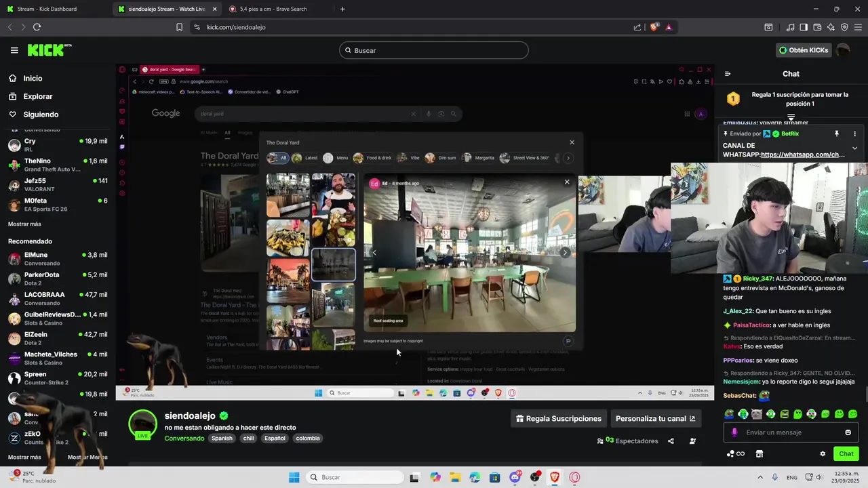868x488 pixels.
Task: Open Brave Leo AI icon
Action: pyautogui.click(x=831, y=27)
